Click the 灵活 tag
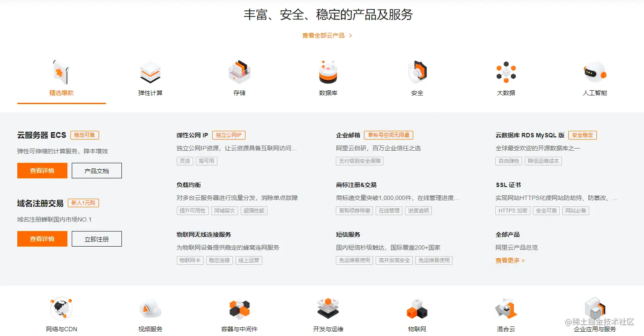 (x=185, y=161)
